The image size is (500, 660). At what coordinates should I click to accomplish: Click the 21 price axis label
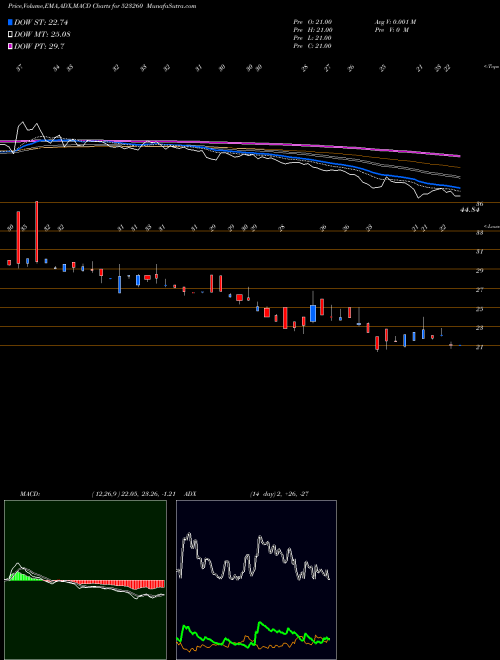pos(479,348)
